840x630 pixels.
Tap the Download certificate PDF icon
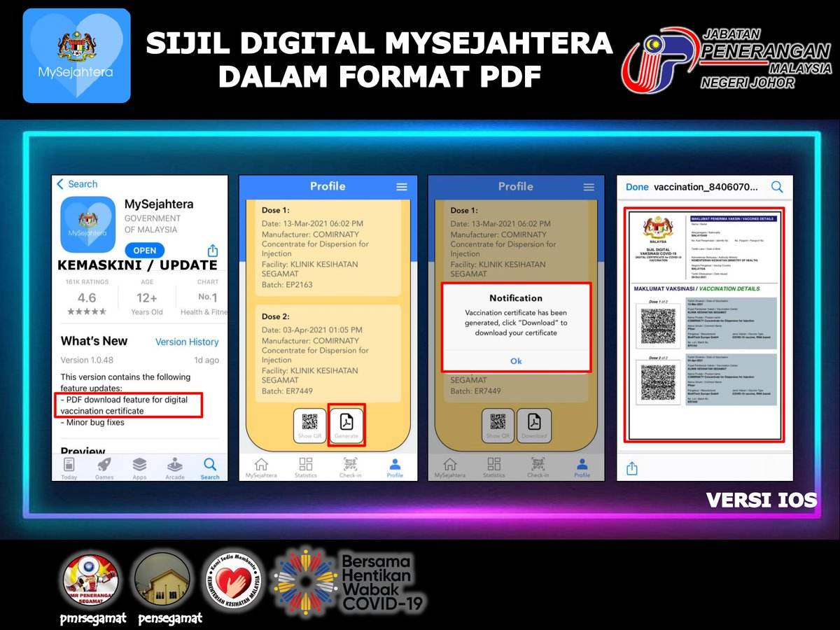point(534,424)
